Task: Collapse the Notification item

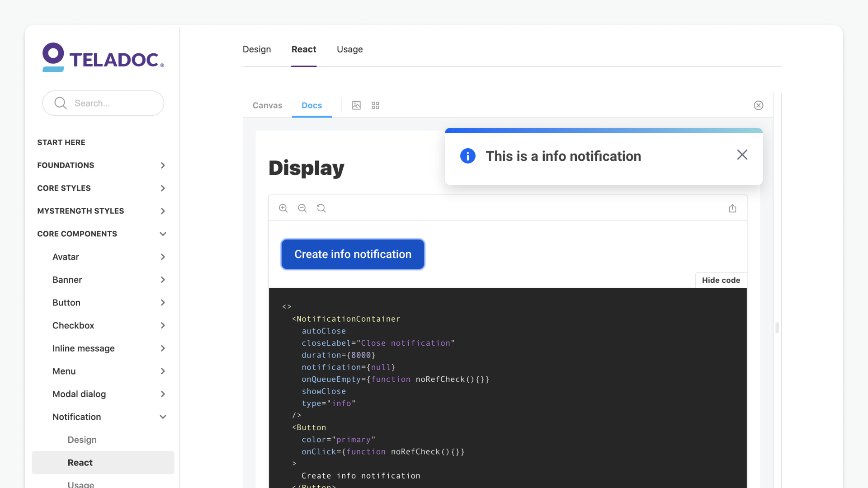Action: [x=163, y=417]
